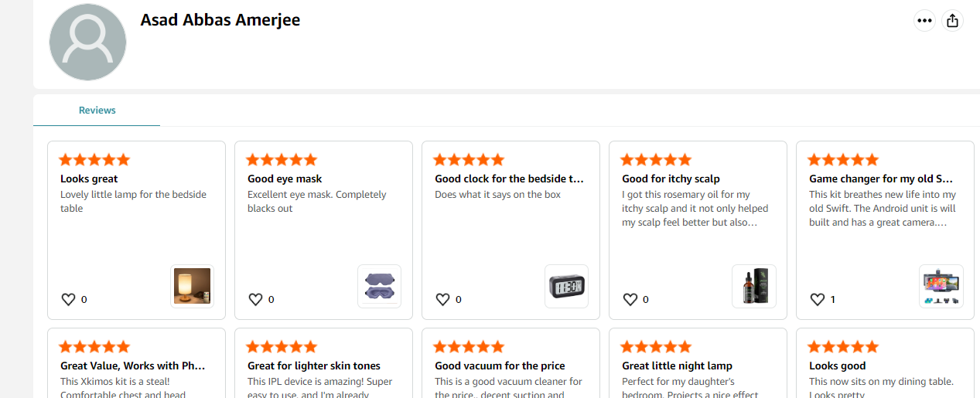Open the bedside lamp product thumbnail

(192, 286)
